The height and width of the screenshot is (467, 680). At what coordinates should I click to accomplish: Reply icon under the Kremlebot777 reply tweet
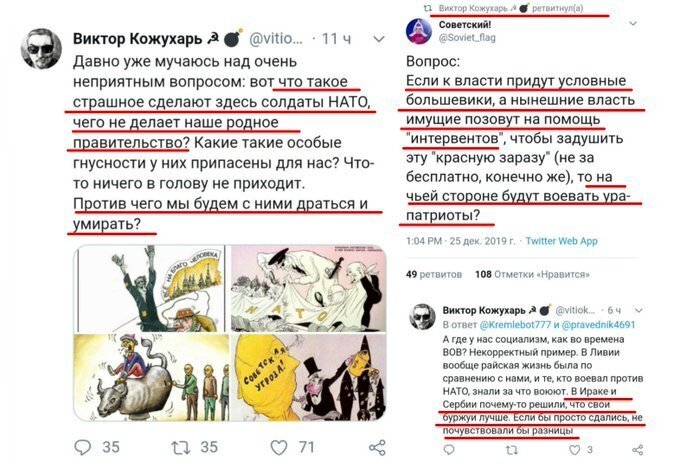(449, 450)
